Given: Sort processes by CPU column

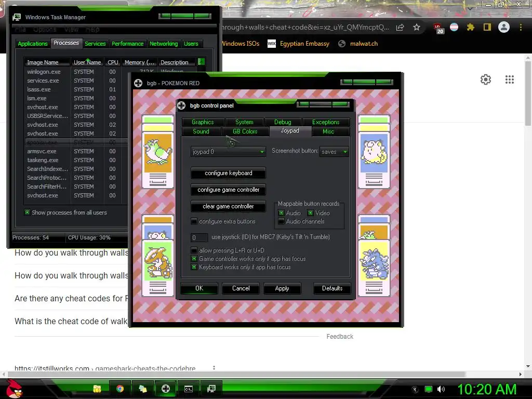Looking at the screenshot, I should [x=113, y=62].
